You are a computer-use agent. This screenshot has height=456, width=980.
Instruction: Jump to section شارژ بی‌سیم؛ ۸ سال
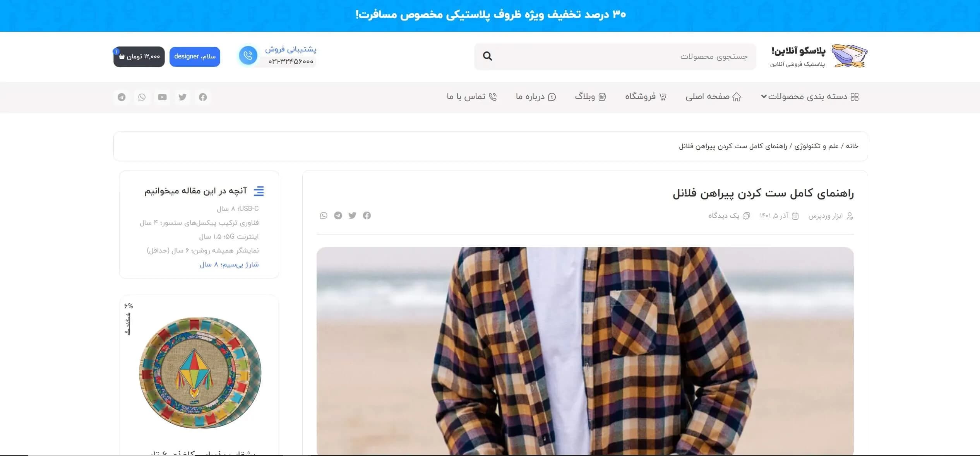(x=229, y=264)
